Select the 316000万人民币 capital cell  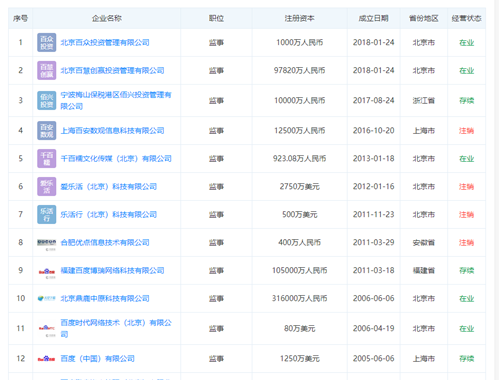[299, 299]
